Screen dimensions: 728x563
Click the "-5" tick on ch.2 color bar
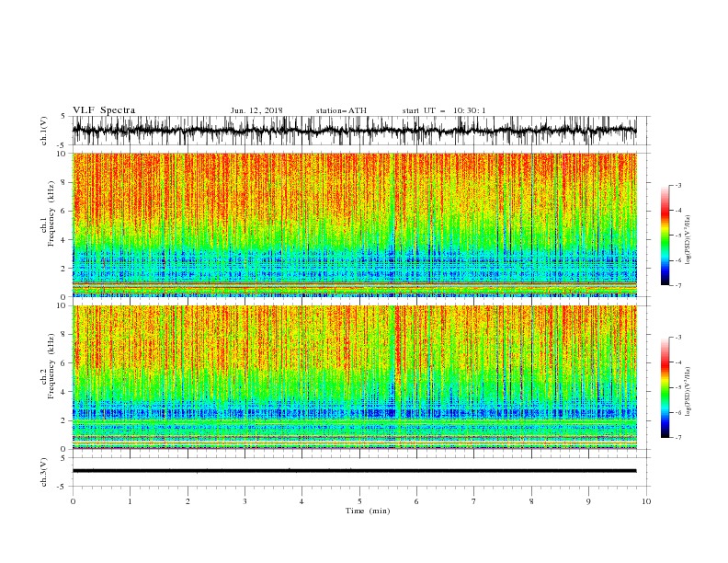pyautogui.click(x=678, y=387)
